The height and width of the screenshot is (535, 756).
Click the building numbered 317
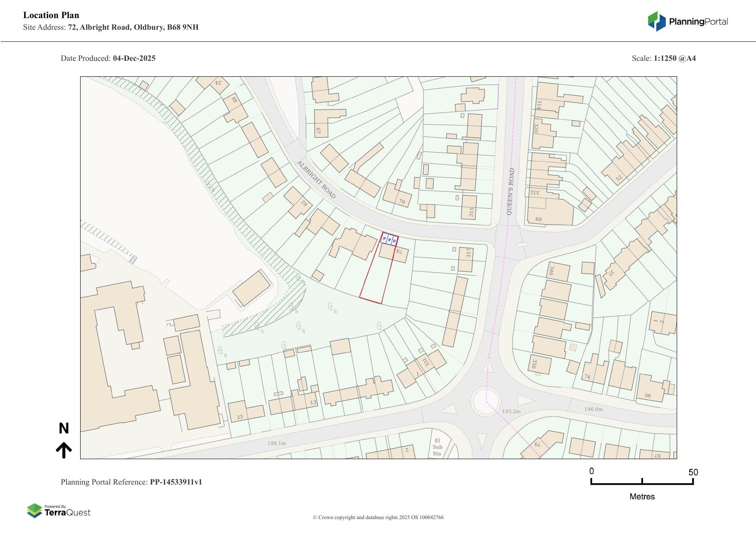click(x=465, y=259)
